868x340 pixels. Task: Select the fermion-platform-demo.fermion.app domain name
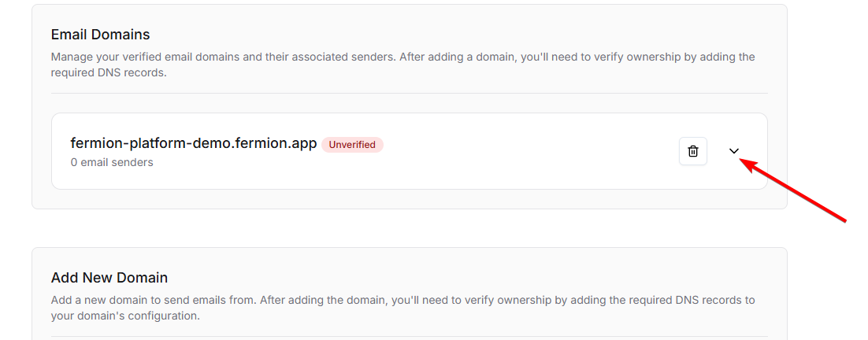click(x=194, y=143)
